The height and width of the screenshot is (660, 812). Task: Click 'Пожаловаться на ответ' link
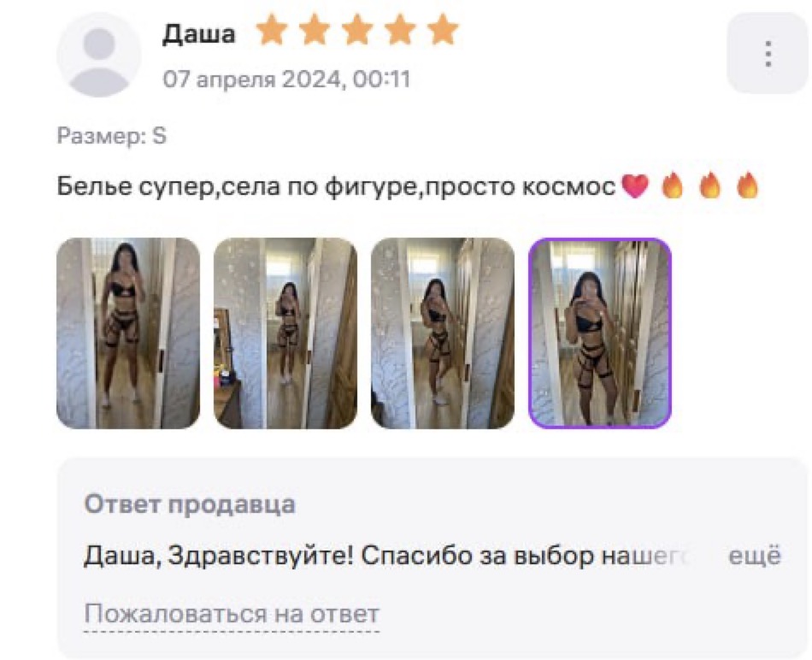pos(232,614)
